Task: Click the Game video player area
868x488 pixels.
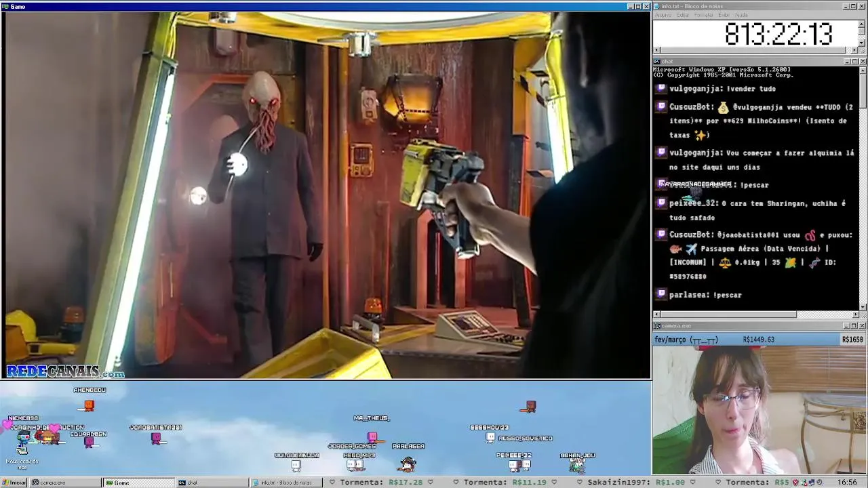Action: (325, 195)
